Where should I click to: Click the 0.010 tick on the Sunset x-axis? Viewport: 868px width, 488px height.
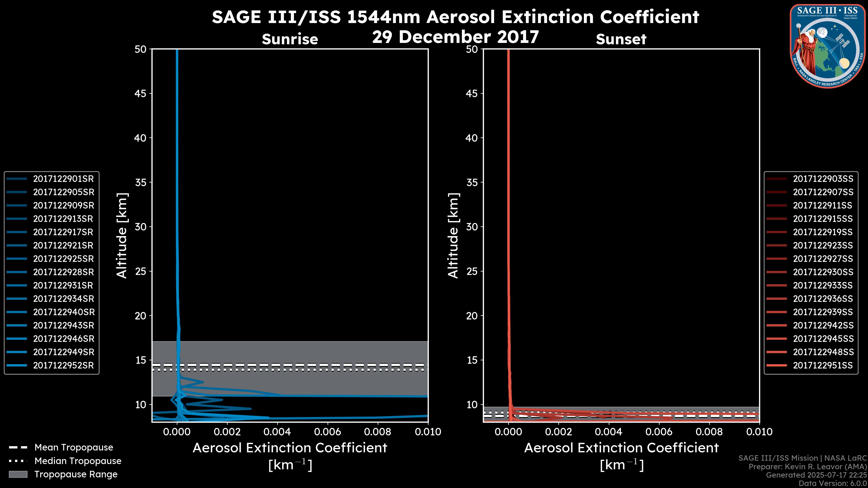click(x=759, y=432)
